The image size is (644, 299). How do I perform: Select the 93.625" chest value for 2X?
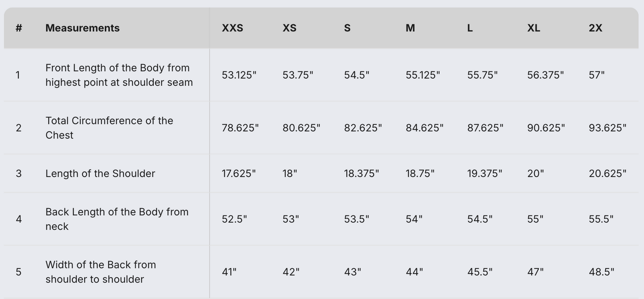point(607,128)
